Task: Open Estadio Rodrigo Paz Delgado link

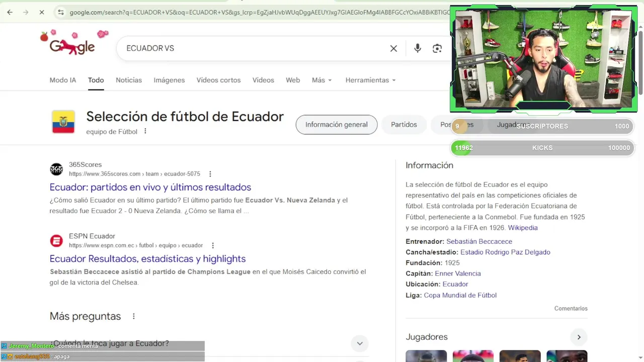Action: pos(505,252)
